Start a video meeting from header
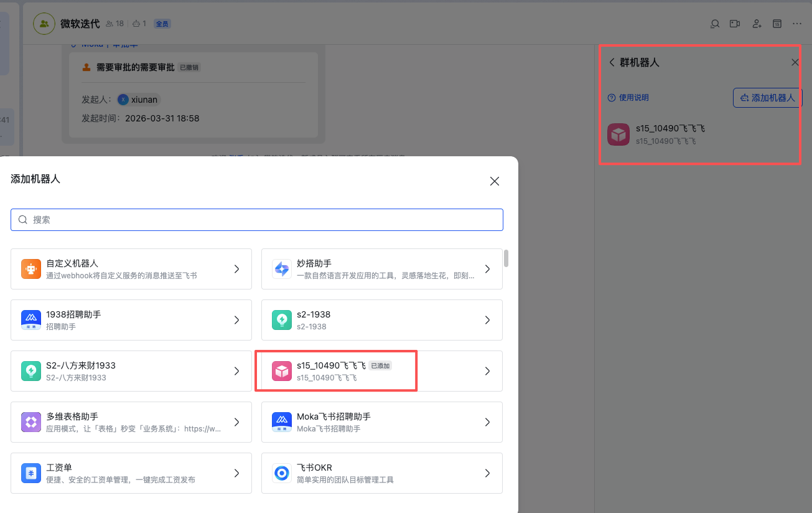The image size is (812, 513). pos(735,24)
